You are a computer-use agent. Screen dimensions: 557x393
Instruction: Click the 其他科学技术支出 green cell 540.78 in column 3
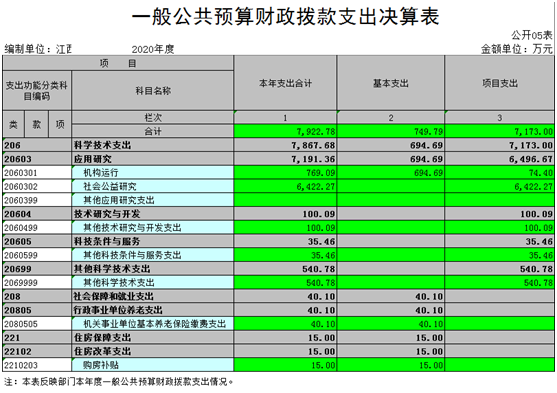(499, 283)
